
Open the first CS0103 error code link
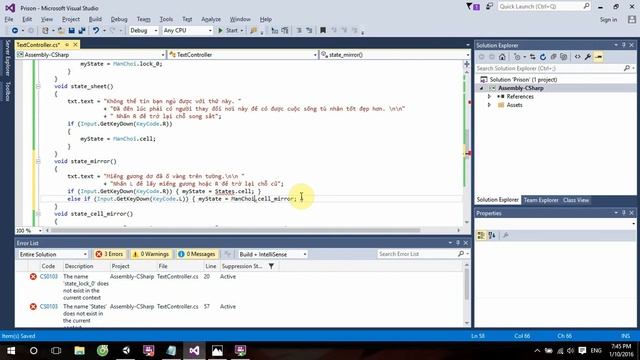pos(49,277)
